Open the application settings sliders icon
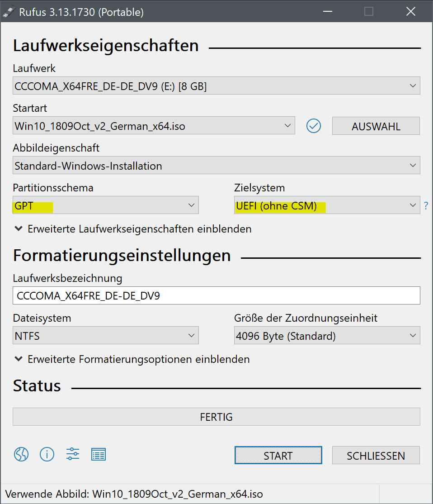The height and width of the screenshot is (504, 433). 73,455
